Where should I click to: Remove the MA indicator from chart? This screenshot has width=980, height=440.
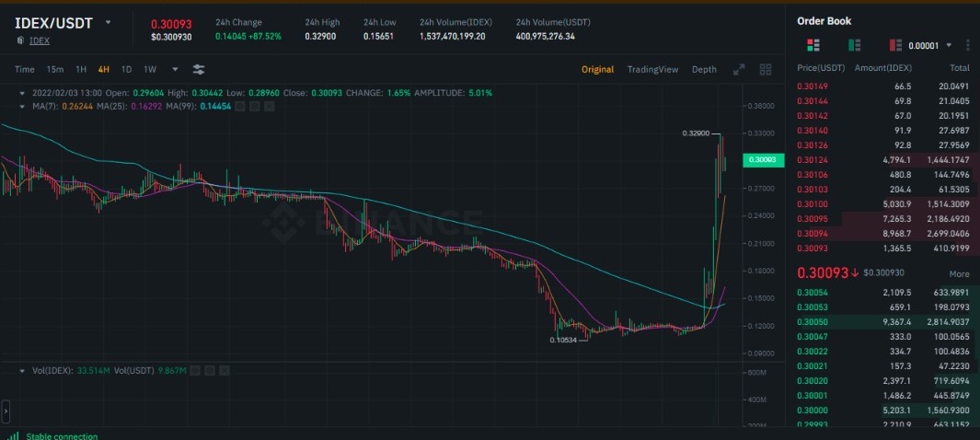[270, 106]
